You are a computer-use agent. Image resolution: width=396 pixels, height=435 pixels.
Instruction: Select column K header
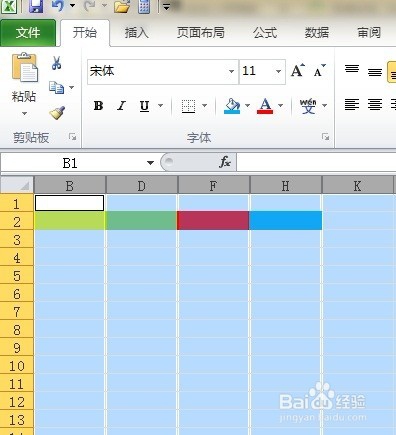click(x=358, y=186)
